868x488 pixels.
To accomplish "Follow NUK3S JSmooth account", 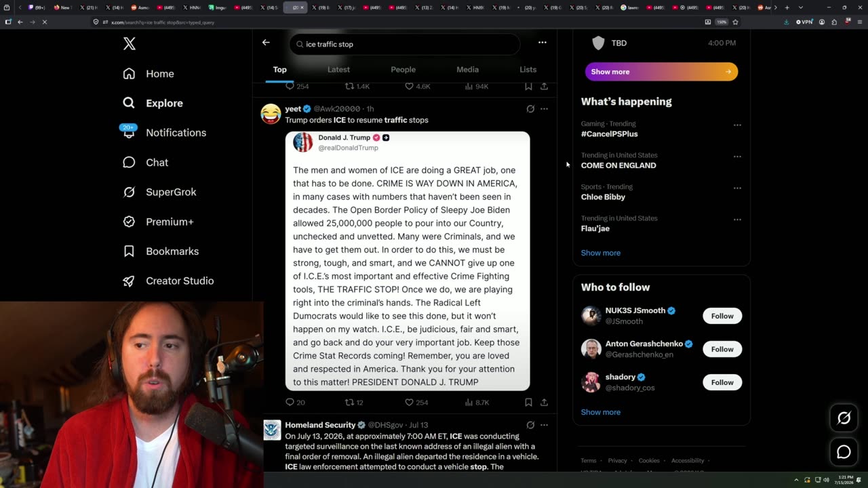I will [x=722, y=316].
